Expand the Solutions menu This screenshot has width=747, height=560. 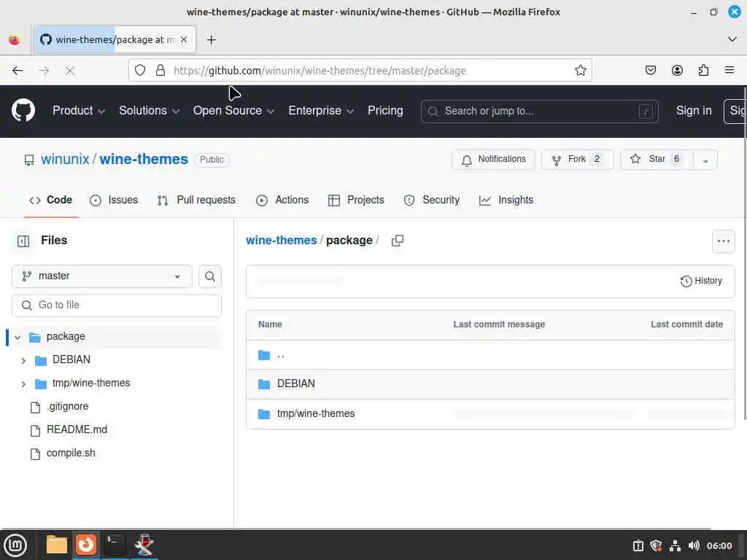click(149, 111)
